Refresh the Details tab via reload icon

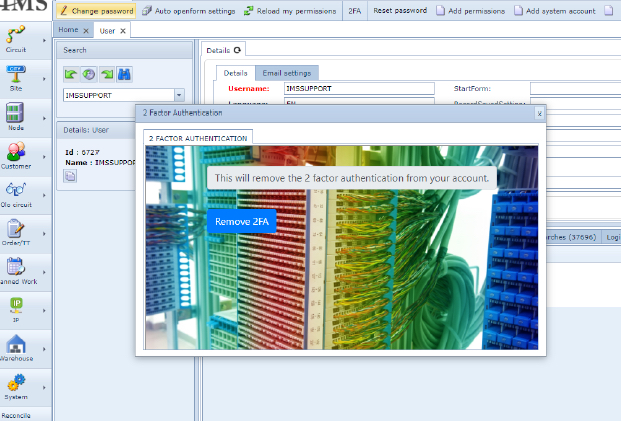237,50
